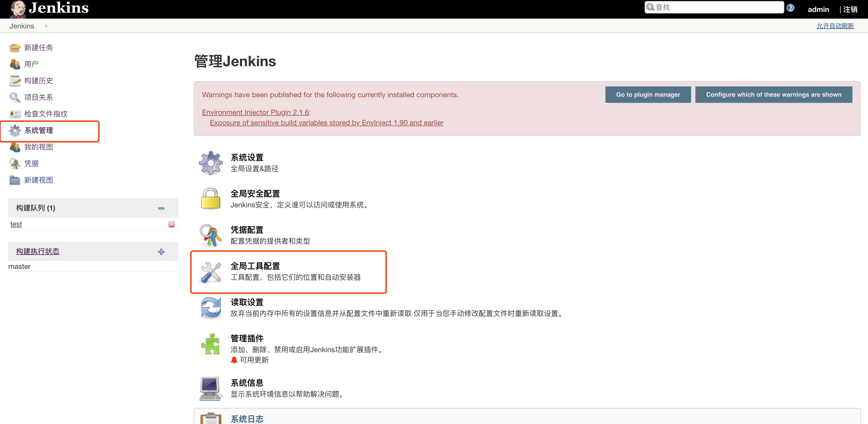Click the red bell 可用更新 icon
Screen dimensions: 868x424
[x=234, y=360]
